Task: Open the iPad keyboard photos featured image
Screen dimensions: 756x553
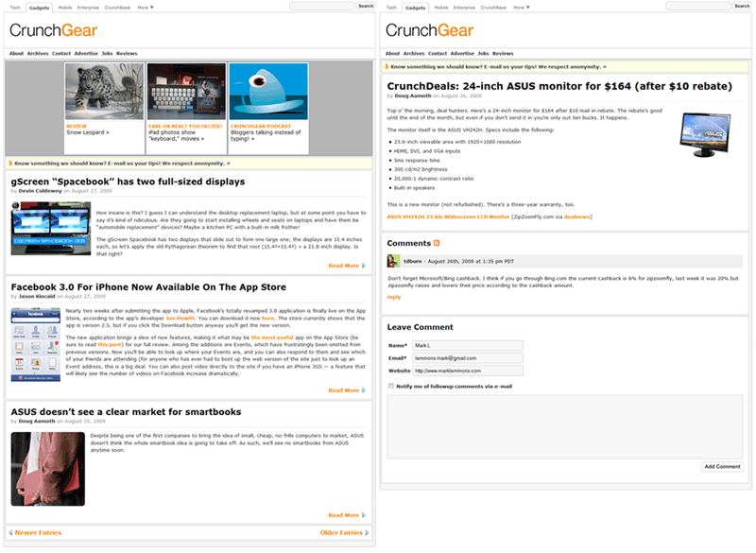Action: click(x=186, y=91)
